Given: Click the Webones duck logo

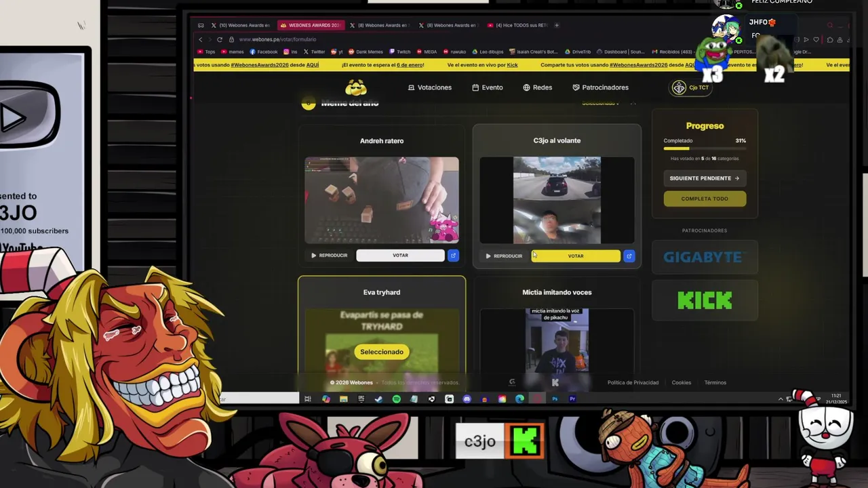Looking at the screenshot, I should (x=356, y=87).
